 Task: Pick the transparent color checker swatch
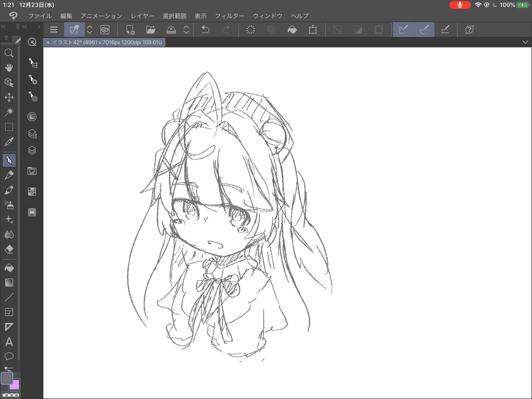pyautogui.click(x=11, y=394)
